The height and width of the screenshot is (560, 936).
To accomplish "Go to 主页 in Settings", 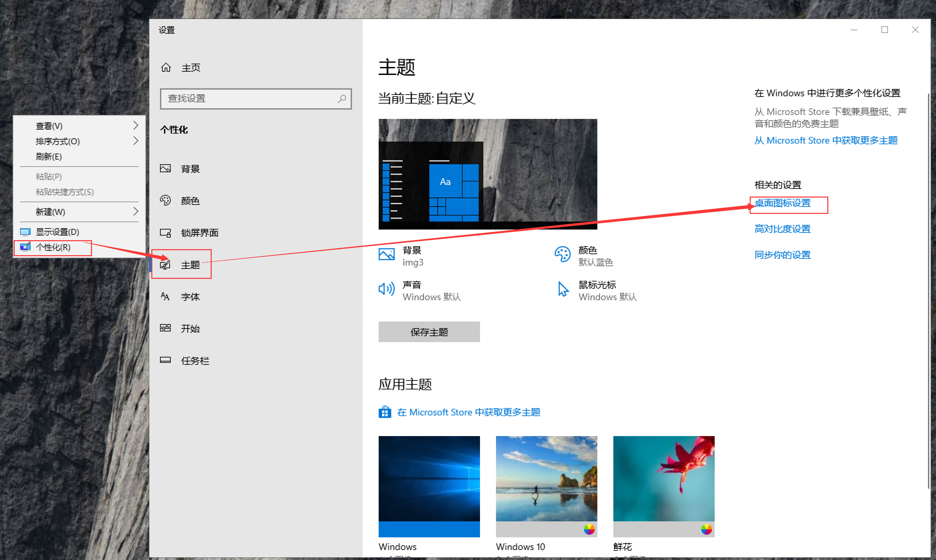I will click(x=256, y=68).
